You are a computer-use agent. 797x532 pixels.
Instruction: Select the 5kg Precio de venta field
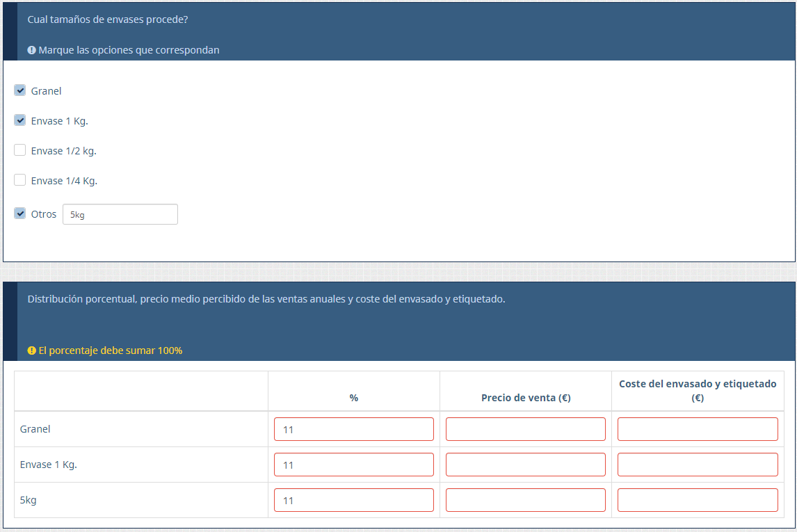pos(525,500)
